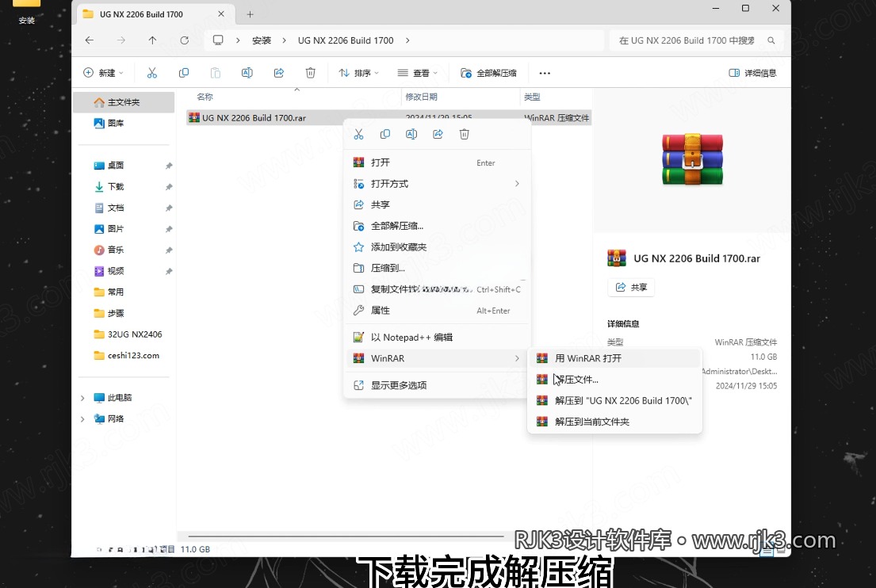This screenshot has height=588, width=876.
Task: Expand the 打开方式 submenu arrow
Action: point(518,184)
